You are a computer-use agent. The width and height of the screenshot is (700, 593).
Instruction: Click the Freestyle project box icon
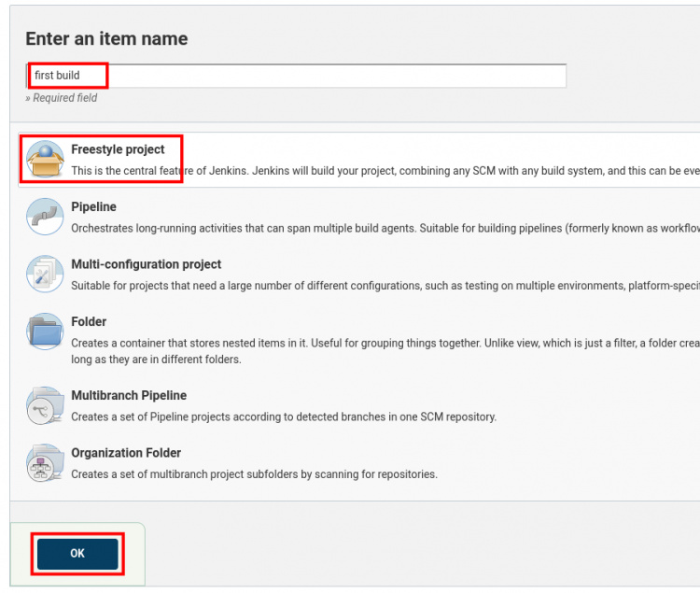[45, 160]
